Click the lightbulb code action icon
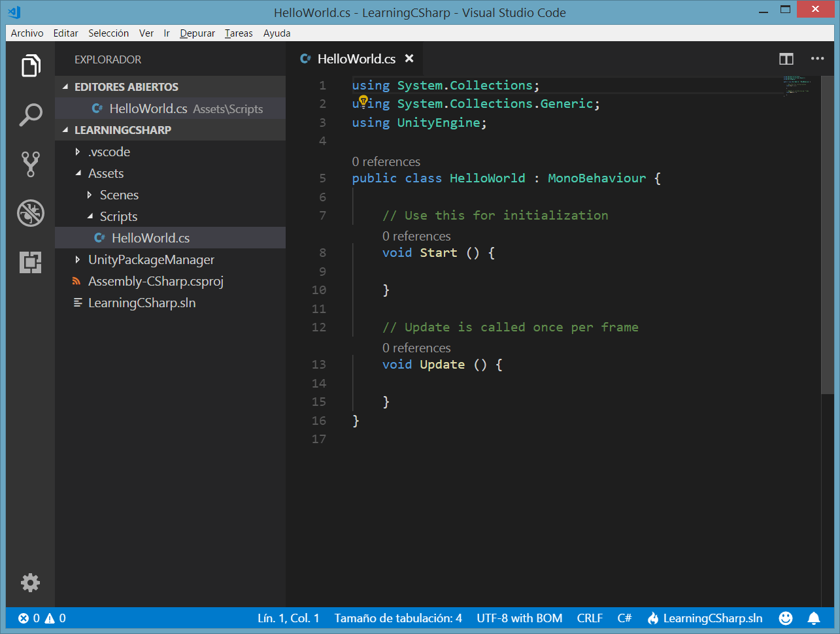 [363, 101]
